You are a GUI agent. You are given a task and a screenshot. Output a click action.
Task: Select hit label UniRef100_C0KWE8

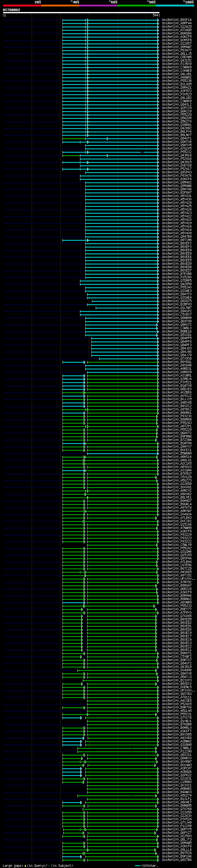(x=177, y=71)
